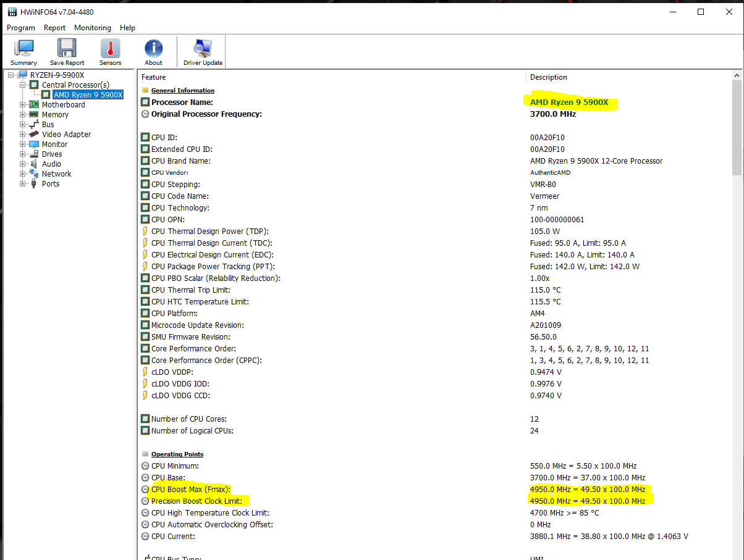744x560 pixels.
Task: Click the Motherboard icon in the tree
Action: tap(34, 104)
